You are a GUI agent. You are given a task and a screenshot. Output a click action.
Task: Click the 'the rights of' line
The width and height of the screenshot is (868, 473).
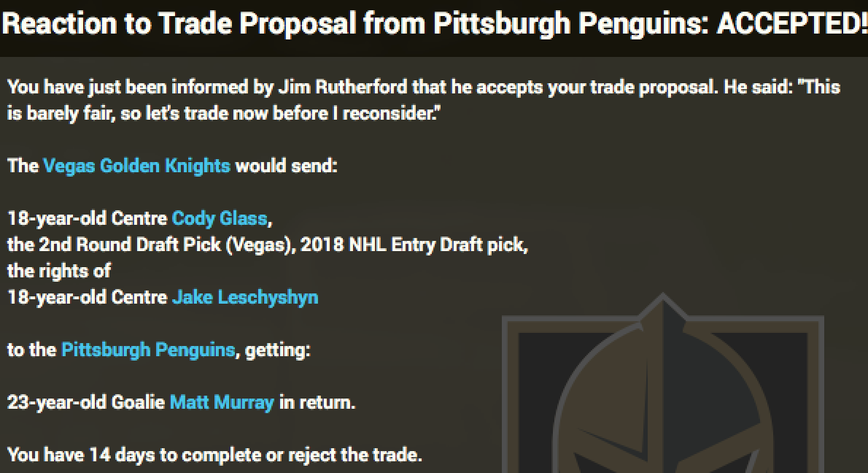point(59,271)
